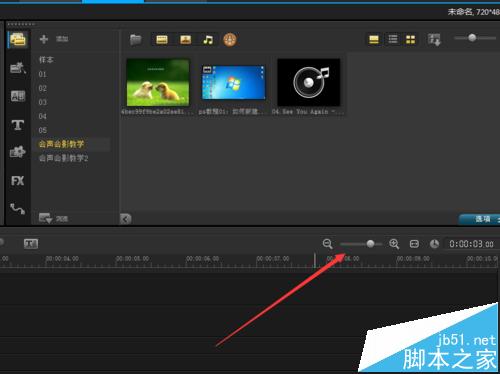Zoom out the timeline
500x374 pixels.
(x=327, y=244)
